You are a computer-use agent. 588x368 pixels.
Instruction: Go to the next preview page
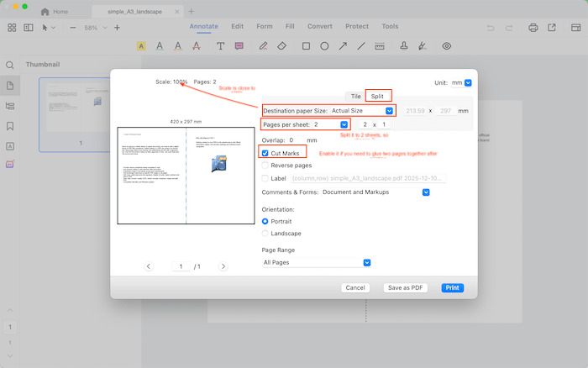223,266
